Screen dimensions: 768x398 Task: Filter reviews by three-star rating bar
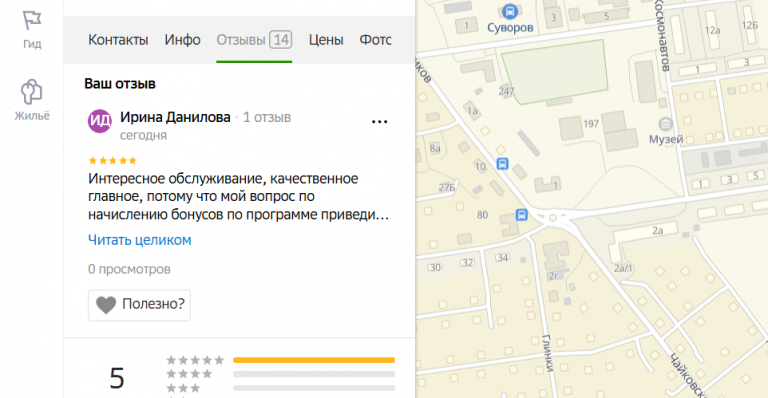coord(314,388)
